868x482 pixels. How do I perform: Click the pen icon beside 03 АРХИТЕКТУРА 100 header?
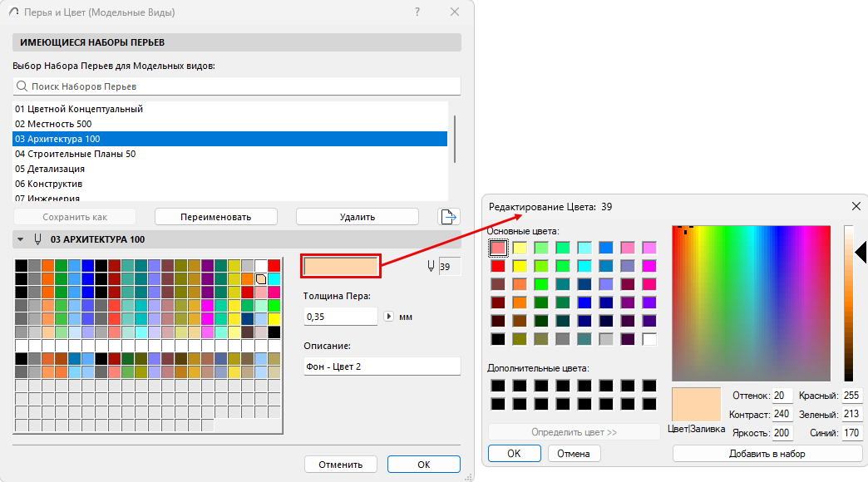coord(37,239)
